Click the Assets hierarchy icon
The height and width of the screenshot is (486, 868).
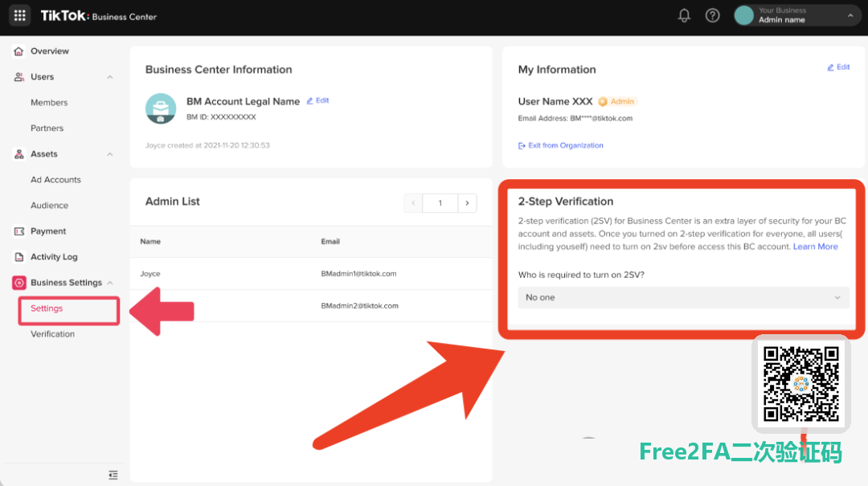(18, 154)
